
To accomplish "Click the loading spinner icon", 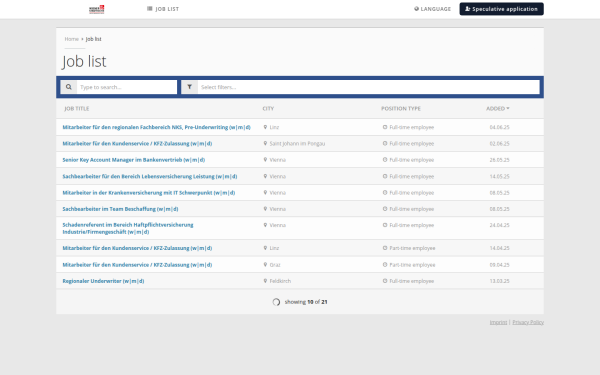I will point(276,302).
